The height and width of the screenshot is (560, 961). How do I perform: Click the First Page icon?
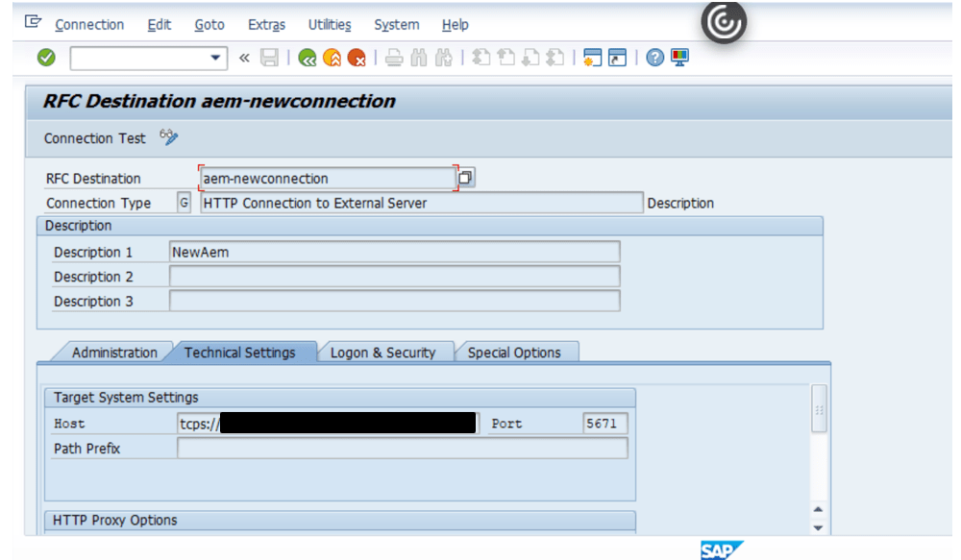(x=481, y=58)
